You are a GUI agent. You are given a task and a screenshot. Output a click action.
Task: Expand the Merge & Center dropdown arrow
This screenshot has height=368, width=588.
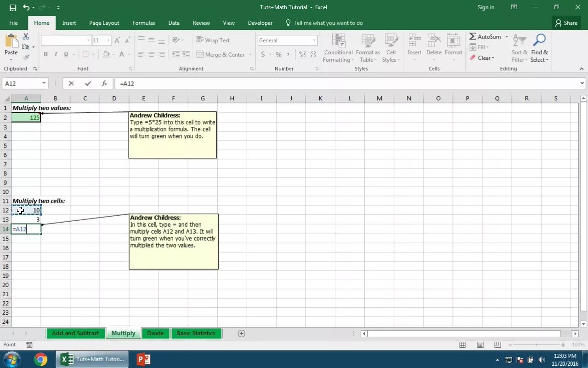(x=250, y=54)
